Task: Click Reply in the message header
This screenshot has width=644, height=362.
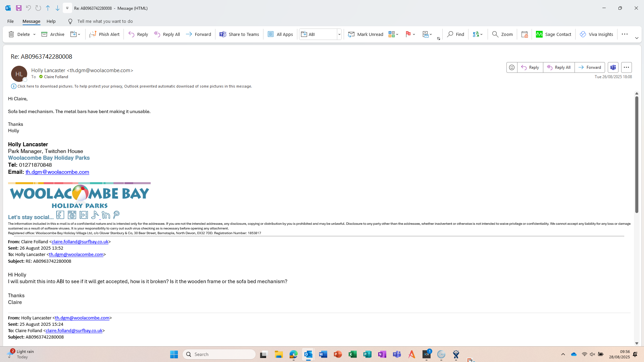Action: (x=530, y=67)
